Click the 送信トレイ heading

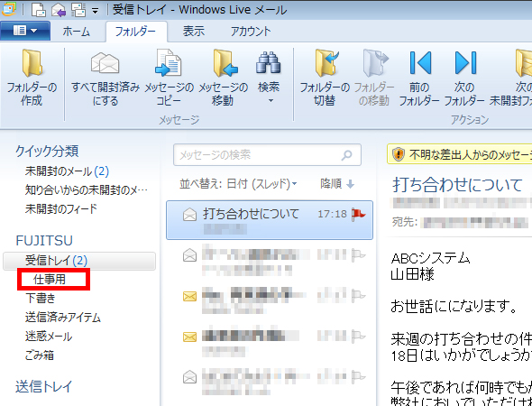coord(44,387)
